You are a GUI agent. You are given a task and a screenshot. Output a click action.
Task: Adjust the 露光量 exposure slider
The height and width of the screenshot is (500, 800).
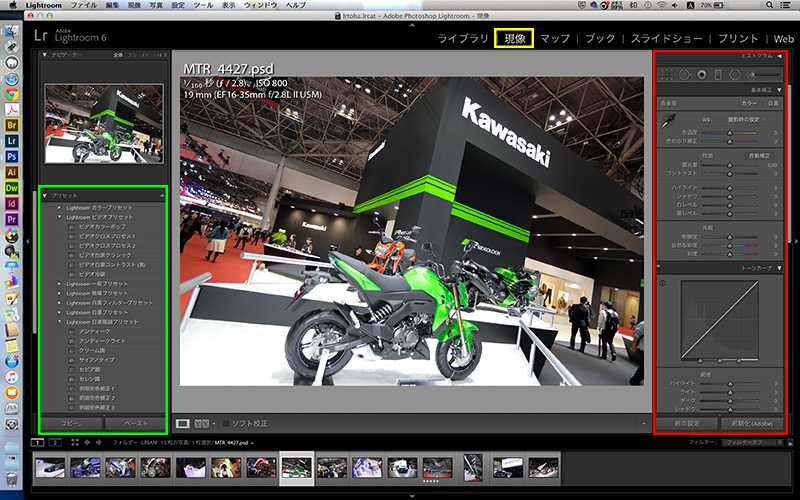coord(730,165)
